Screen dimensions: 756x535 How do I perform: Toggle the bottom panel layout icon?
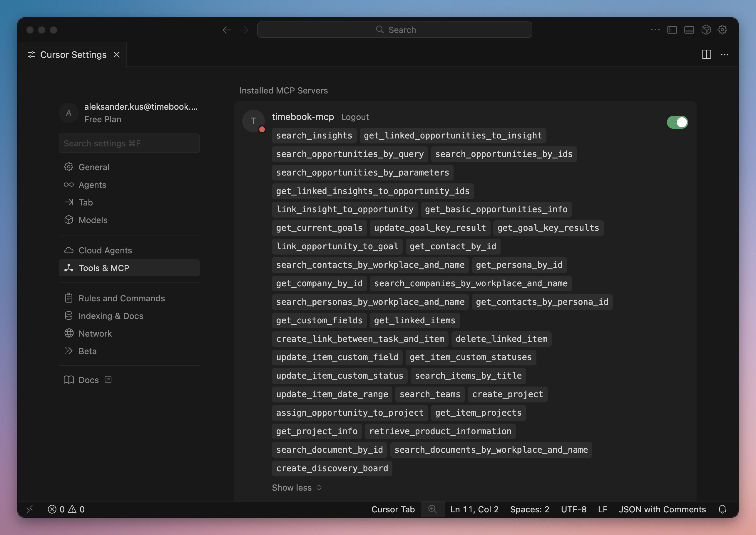[x=689, y=30]
